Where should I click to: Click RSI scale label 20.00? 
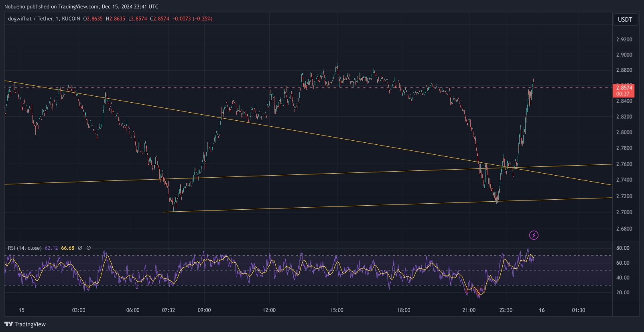623,292
